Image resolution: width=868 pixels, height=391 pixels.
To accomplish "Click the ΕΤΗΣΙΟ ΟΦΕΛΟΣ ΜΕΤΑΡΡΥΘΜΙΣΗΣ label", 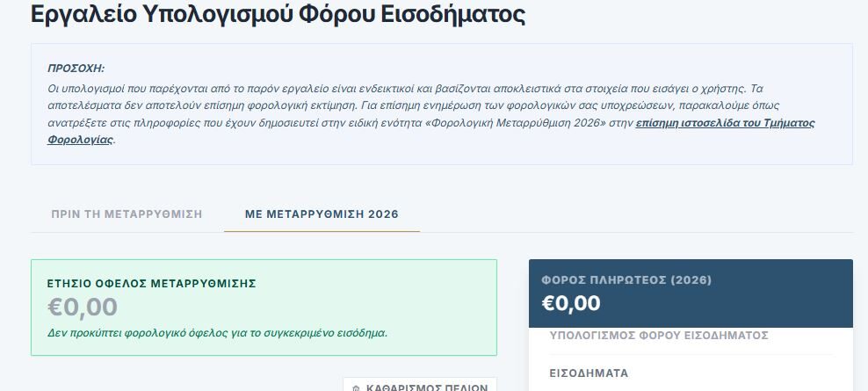I will (151, 283).
